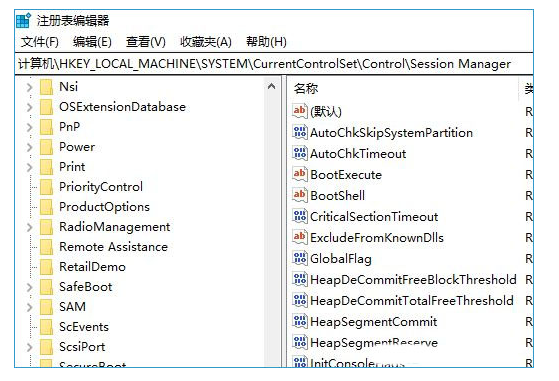
Task: Expand the SAM key node
Action: [29, 307]
